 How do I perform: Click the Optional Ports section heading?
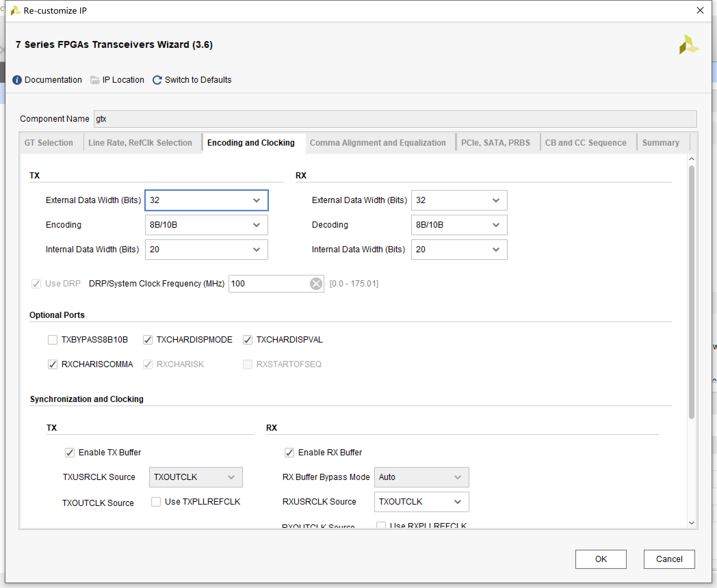57,315
